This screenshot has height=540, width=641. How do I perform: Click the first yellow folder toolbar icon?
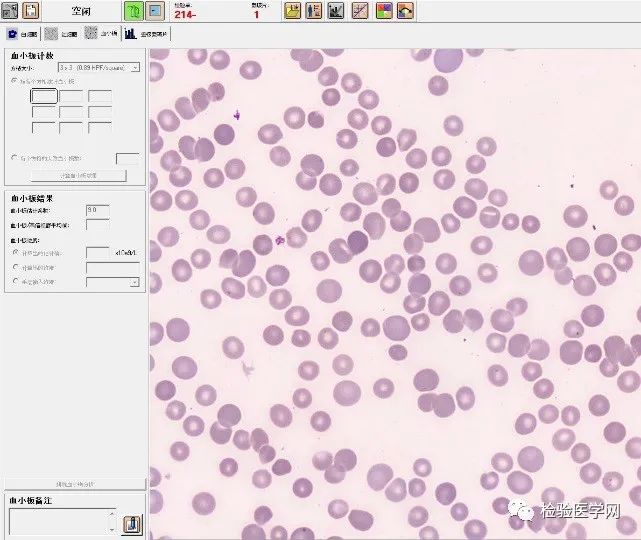(x=292, y=11)
